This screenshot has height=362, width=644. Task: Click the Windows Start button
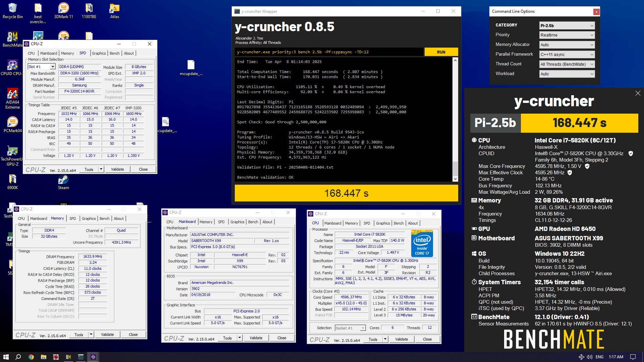(6, 357)
